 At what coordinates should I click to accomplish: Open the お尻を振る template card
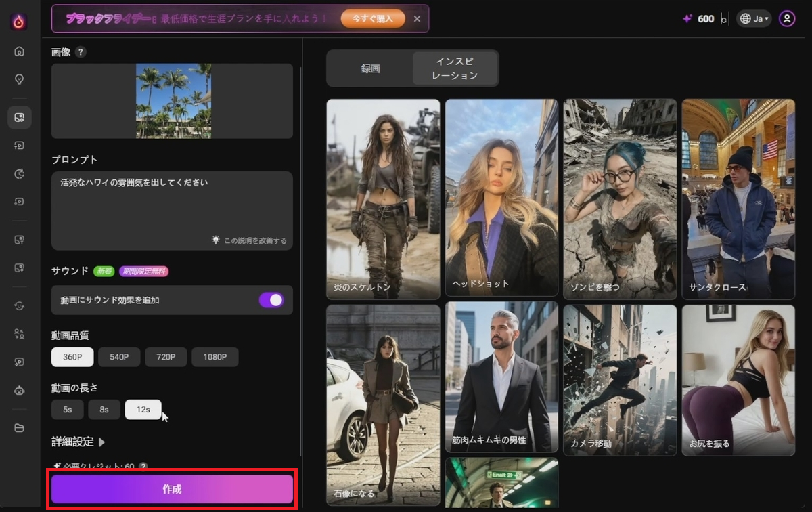click(x=738, y=380)
